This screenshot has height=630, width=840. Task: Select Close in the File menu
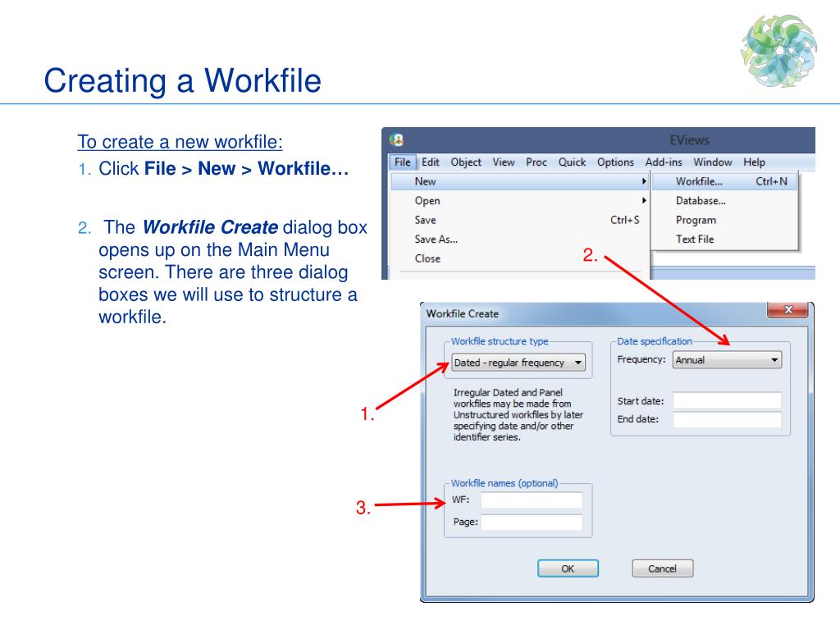(x=519, y=258)
